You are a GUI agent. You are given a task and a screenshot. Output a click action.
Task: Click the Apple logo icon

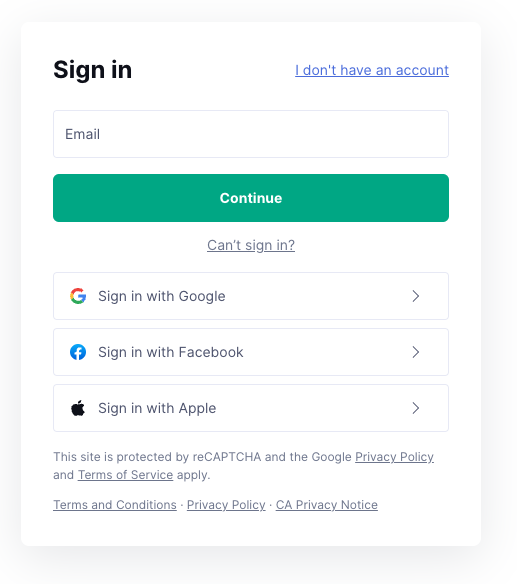click(x=78, y=408)
